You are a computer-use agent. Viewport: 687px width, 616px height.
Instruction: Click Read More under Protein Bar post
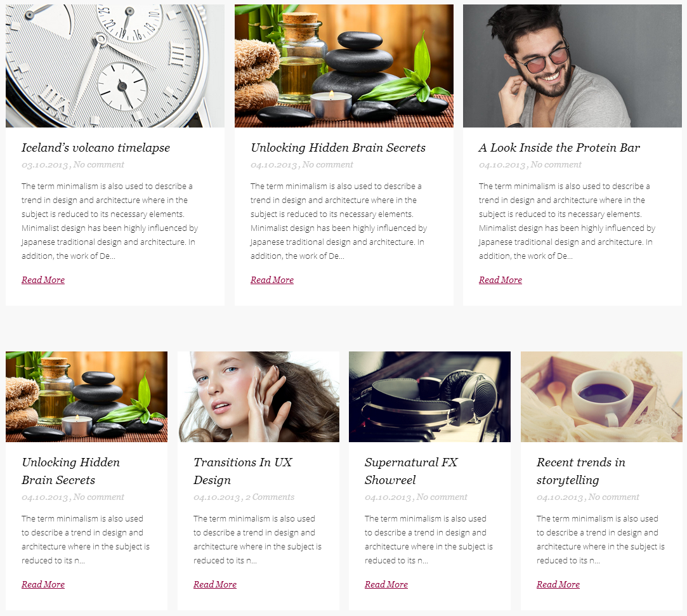(x=501, y=280)
